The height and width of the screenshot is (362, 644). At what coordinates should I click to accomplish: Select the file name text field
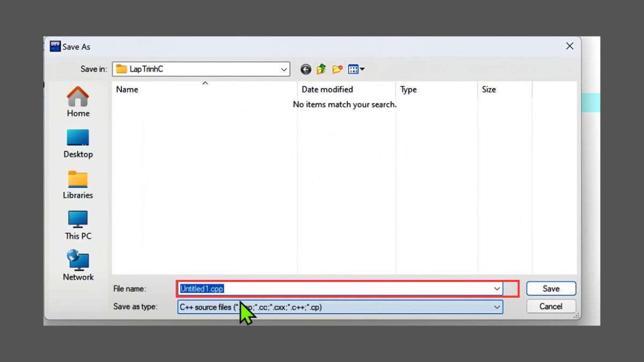click(322, 289)
